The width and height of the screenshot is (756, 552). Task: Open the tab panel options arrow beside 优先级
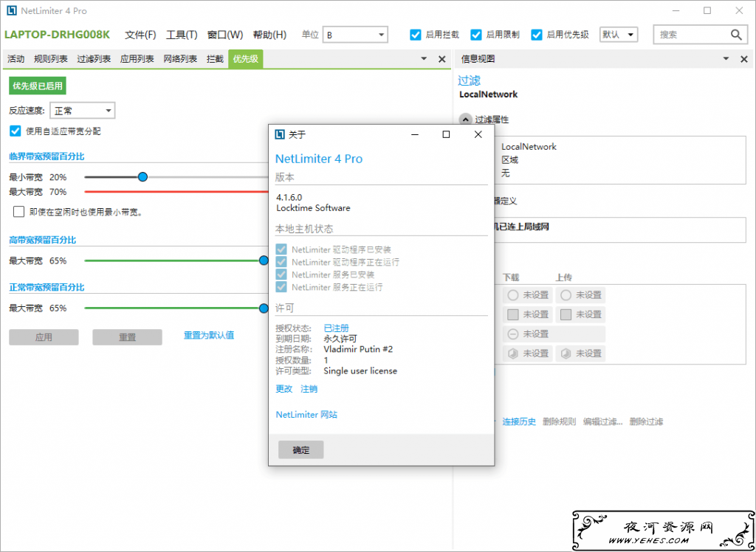tap(425, 59)
